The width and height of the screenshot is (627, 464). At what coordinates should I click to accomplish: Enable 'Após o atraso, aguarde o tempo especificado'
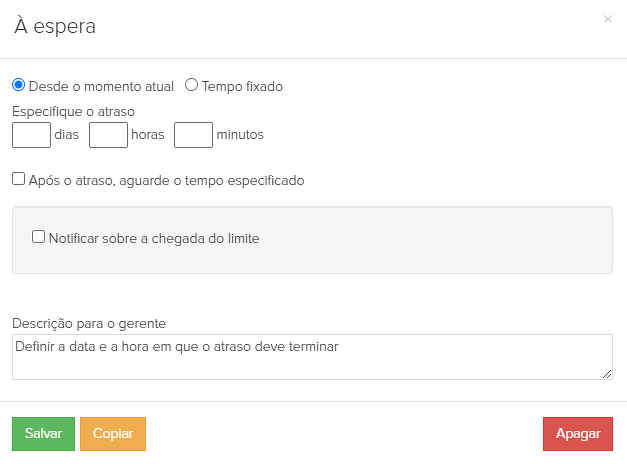pyautogui.click(x=19, y=179)
